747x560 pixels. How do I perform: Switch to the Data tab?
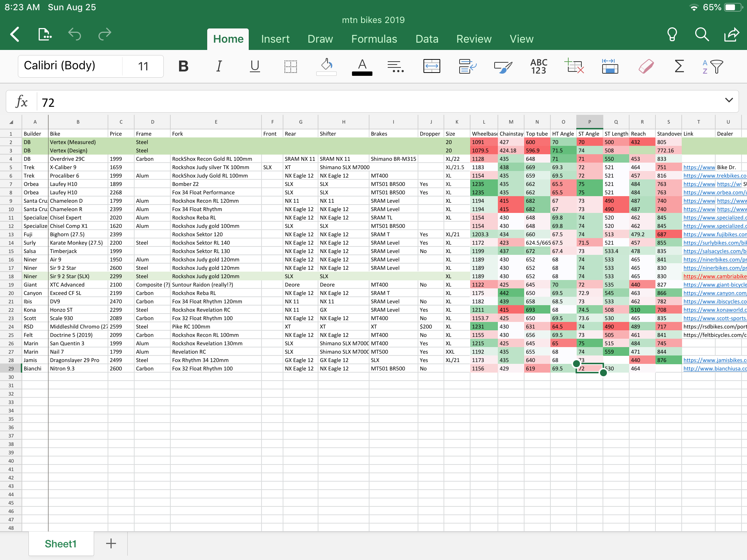(427, 39)
